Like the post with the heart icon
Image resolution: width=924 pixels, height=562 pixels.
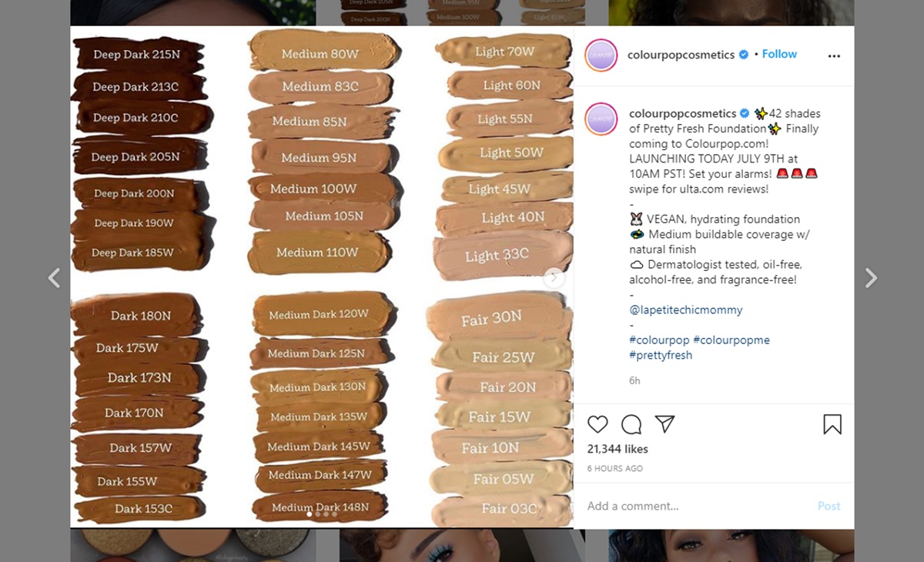pos(598,424)
